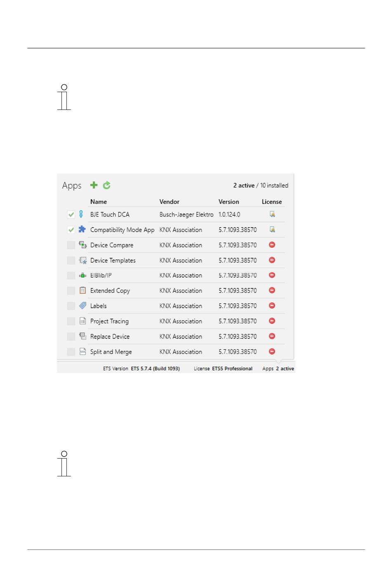The height and width of the screenshot is (566, 392).
Task: Click version 5.7.1093.38570 in Device Compare row
Action: tap(238, 245)
